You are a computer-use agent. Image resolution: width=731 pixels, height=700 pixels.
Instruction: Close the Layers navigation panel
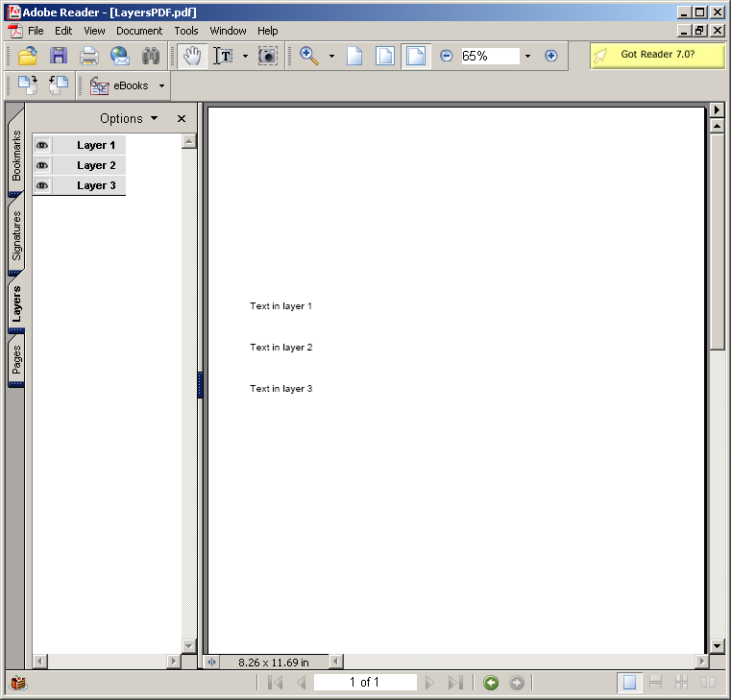[x=182, y=119]
